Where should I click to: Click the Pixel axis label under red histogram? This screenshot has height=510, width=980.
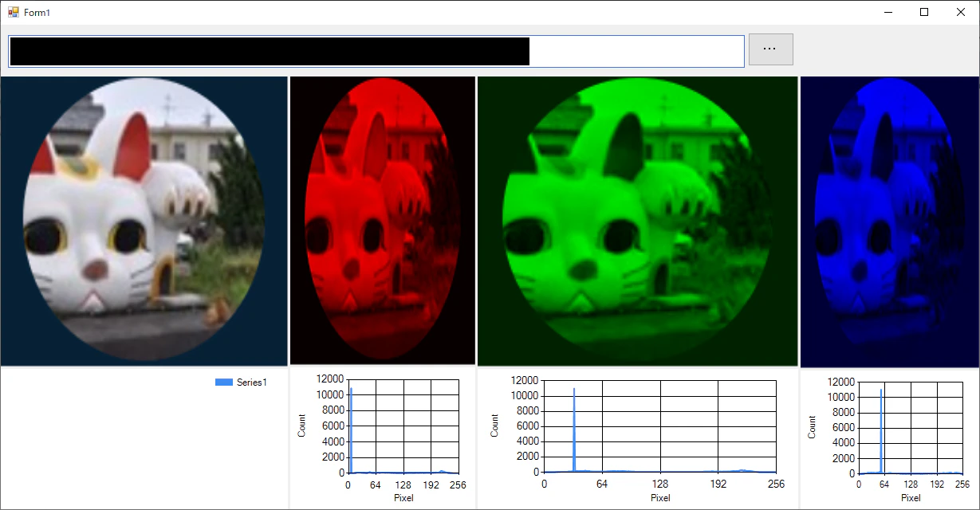click(x=404, y=498)
